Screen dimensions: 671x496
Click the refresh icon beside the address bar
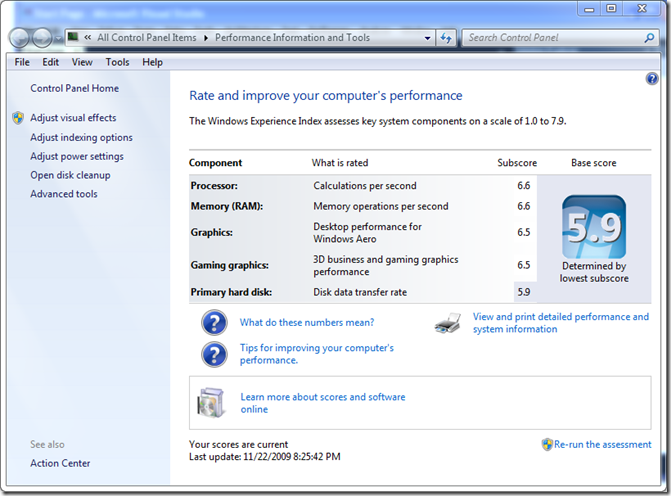[x=446, y=38]
